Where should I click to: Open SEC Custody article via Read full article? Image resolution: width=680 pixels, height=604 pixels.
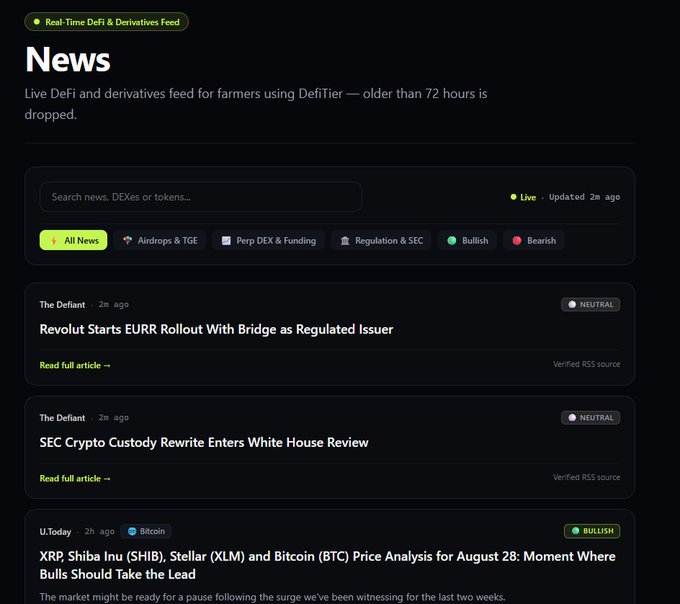(75, 478)
